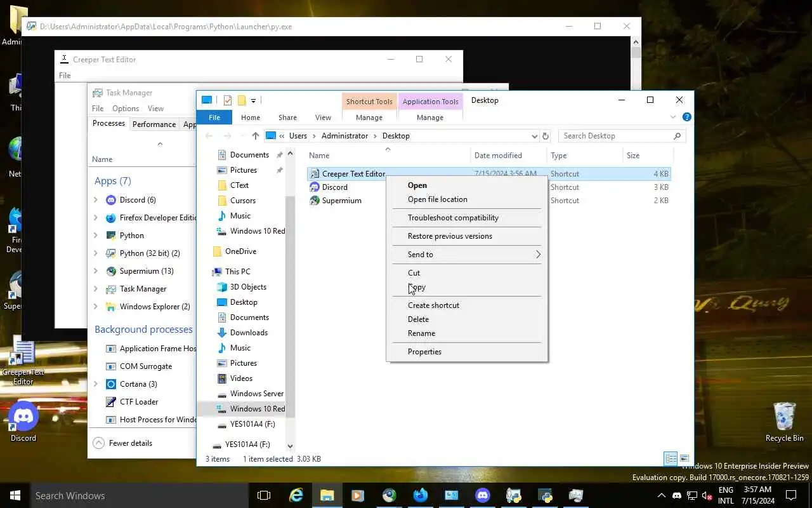Image resolution: width=812 pixels, height=508 pixels.
Task: Expand the Send to submenu
Action: coord(467,255)
